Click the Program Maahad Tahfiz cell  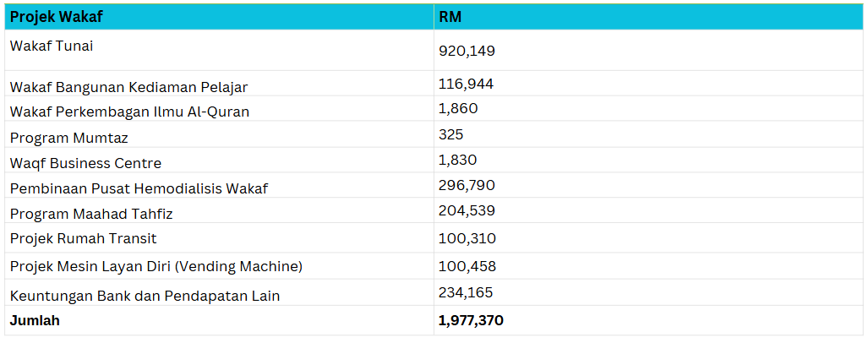pyautogui.click(x=91, y=214)
